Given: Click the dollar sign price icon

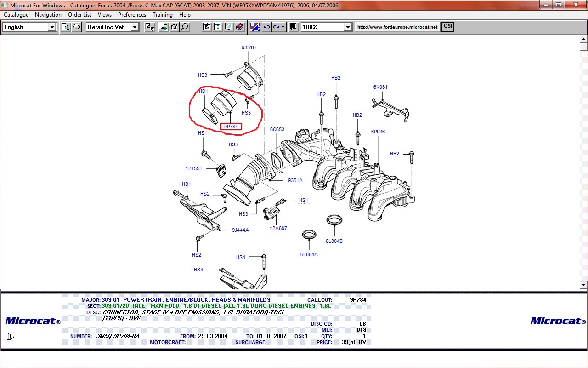Looking at the screenshot, I should pos(218,27).
